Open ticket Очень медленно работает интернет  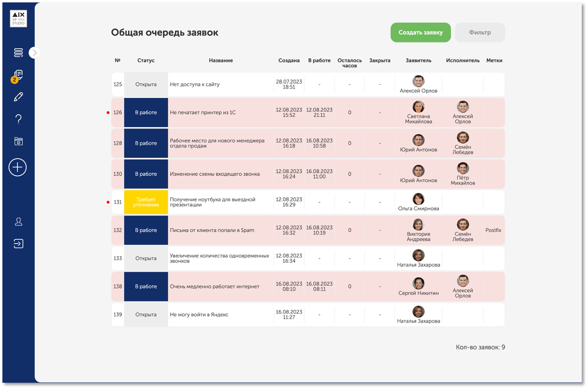[214, 287]
